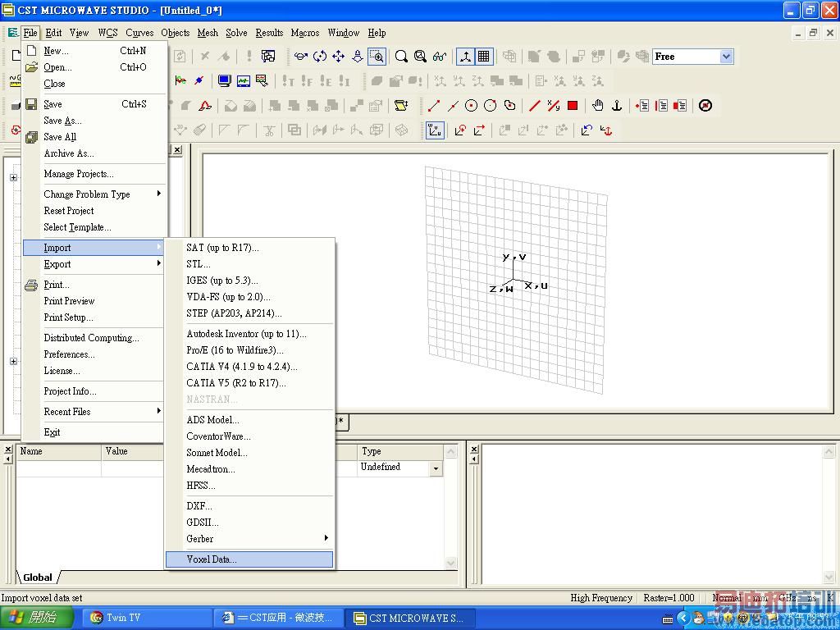Toggle the local coordinate system button

click(436, 130)
